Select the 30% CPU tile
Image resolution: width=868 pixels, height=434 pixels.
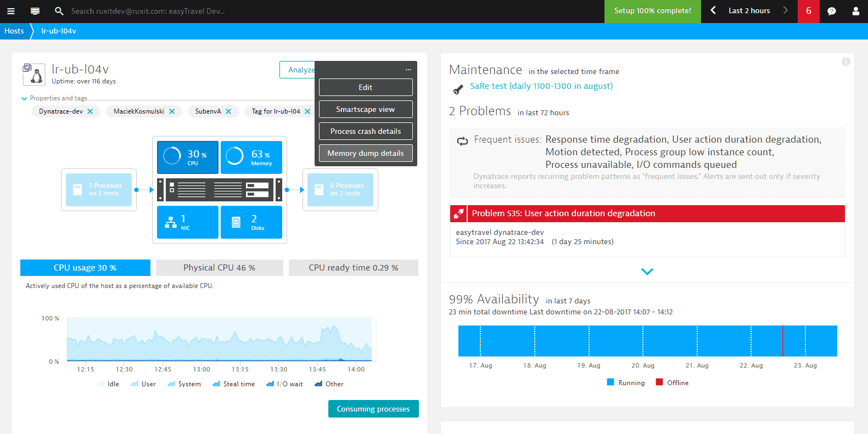[188, 157]
